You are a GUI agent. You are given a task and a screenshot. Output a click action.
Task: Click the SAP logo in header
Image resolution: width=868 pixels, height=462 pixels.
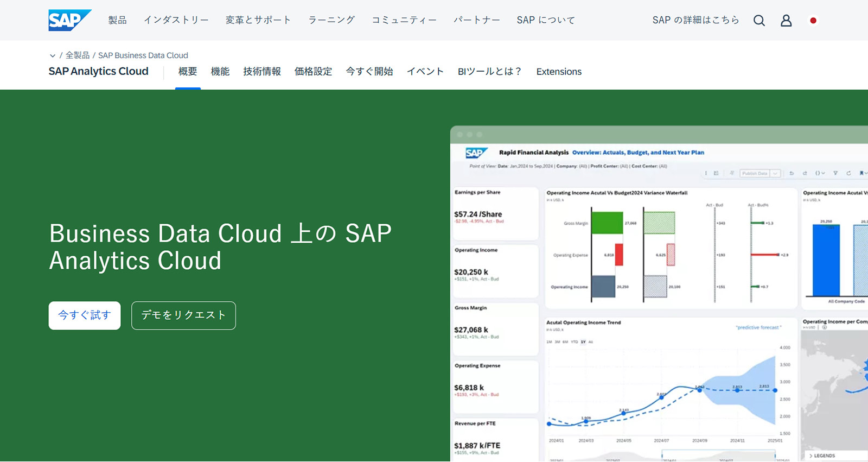69,20
